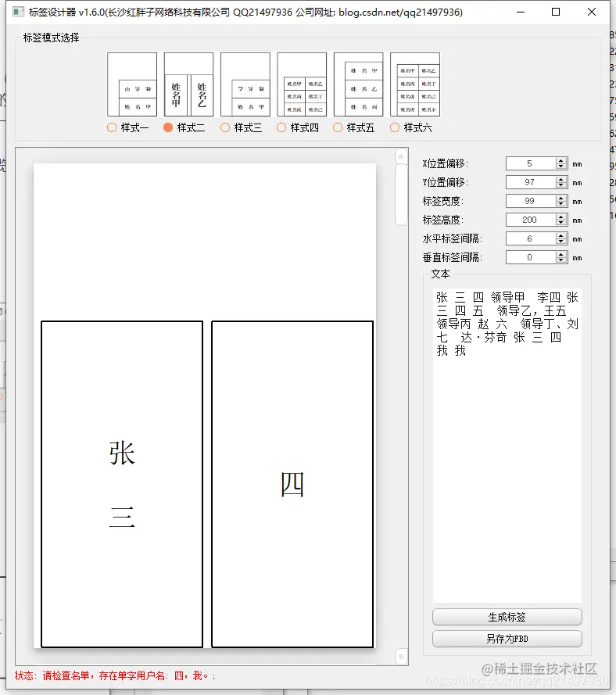Click the red 状态 status message
Viewport: 616px width, 695px height.
pyautogui.click(x=115, y=675)
